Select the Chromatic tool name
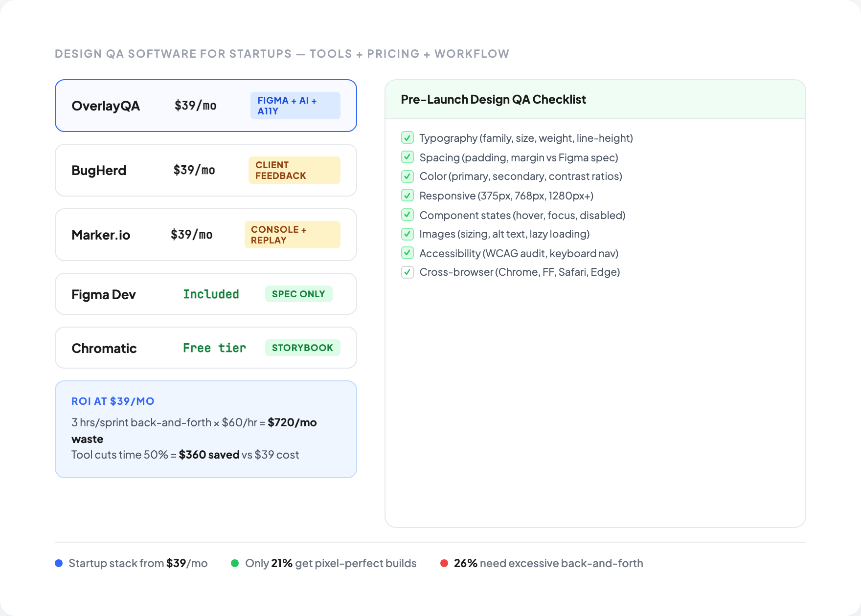861x616 pixels. pyautogui.click(x=104, y=348)
